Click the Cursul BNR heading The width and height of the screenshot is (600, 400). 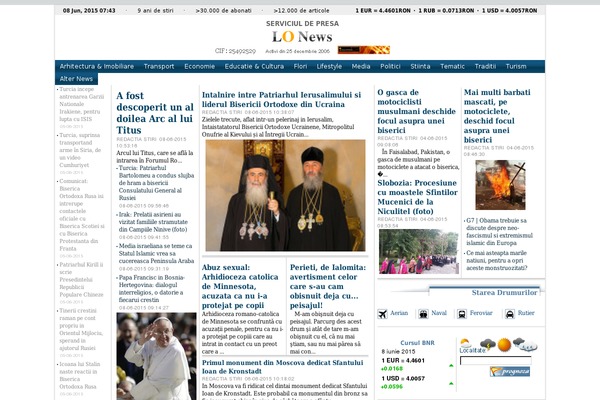[417, 343]
